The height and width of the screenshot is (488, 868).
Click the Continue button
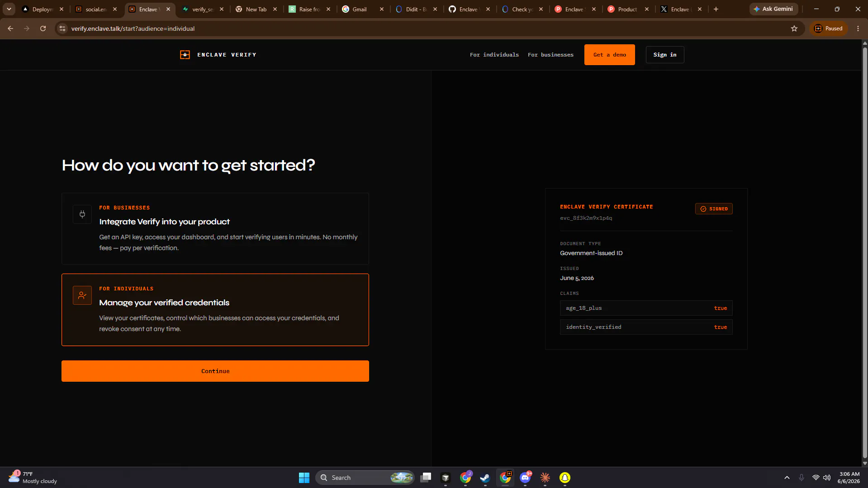(215, 371)
